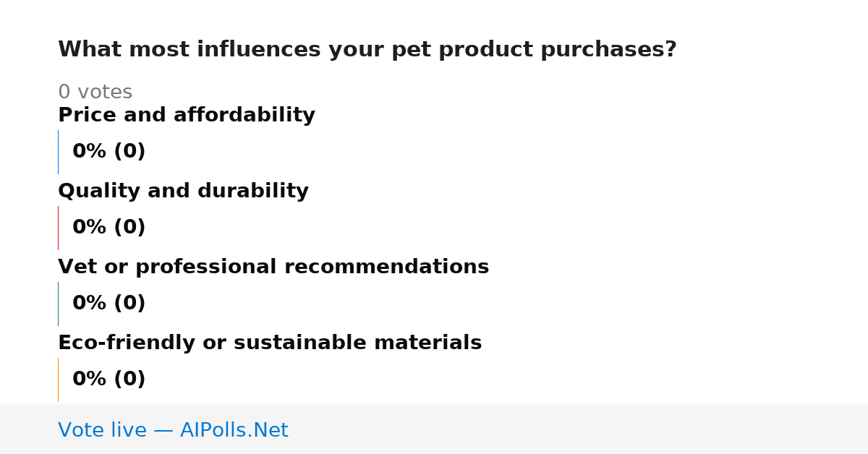Click the blue bar for Price
This screenshot has height=454, width=868.
click(x=58, y=152)
